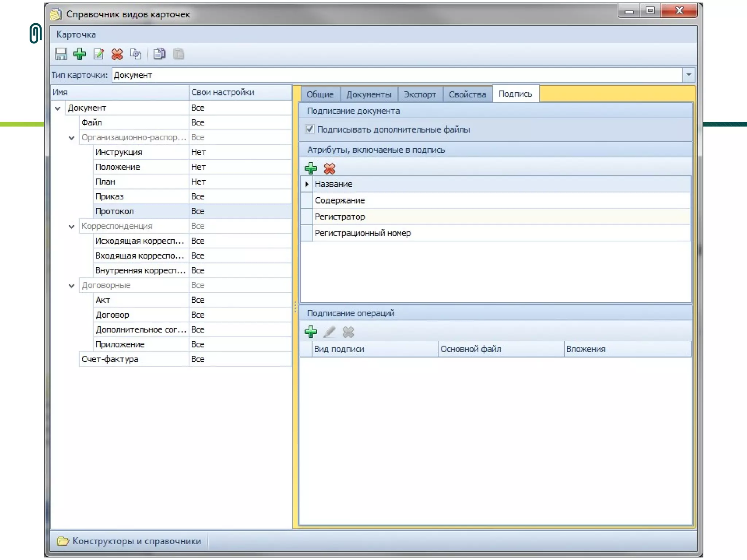Add attribute with green plus in signature attributes
Viewport: 747px width, 560px height.
(311, 168)
